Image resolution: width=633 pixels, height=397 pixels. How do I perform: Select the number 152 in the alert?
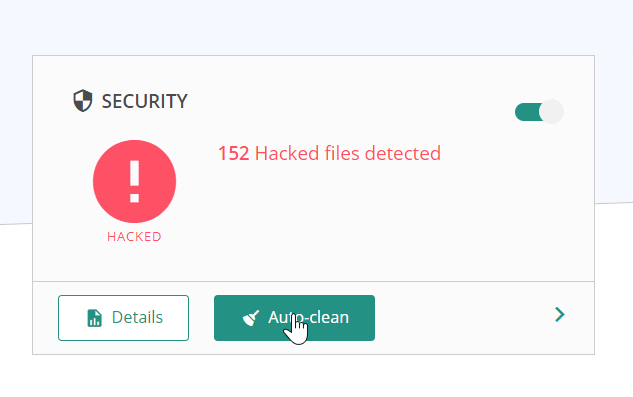pyautogui.click(x=233, y=153)
